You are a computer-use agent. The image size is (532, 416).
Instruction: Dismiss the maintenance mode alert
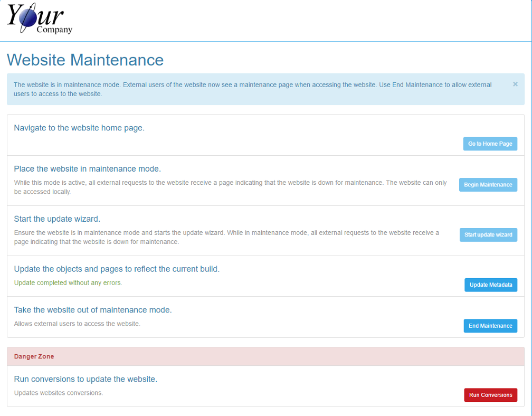tap(515, 84)
